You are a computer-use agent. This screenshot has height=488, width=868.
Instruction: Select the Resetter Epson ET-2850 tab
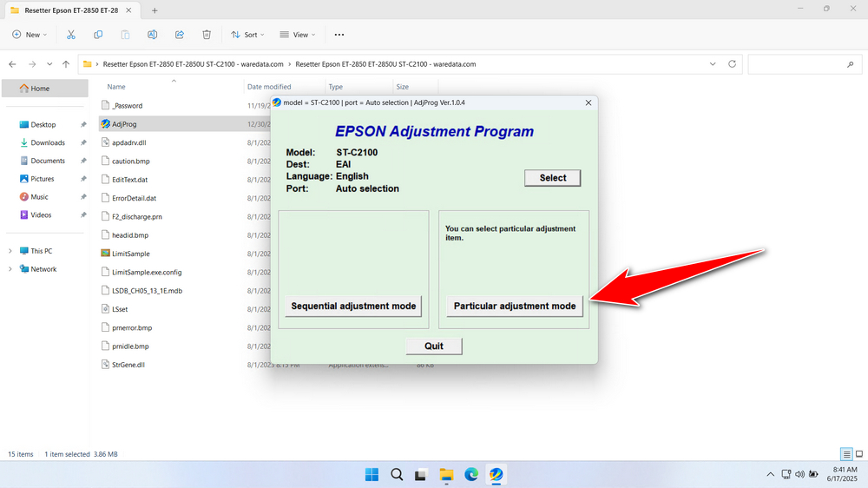click(x=72, y=10)
